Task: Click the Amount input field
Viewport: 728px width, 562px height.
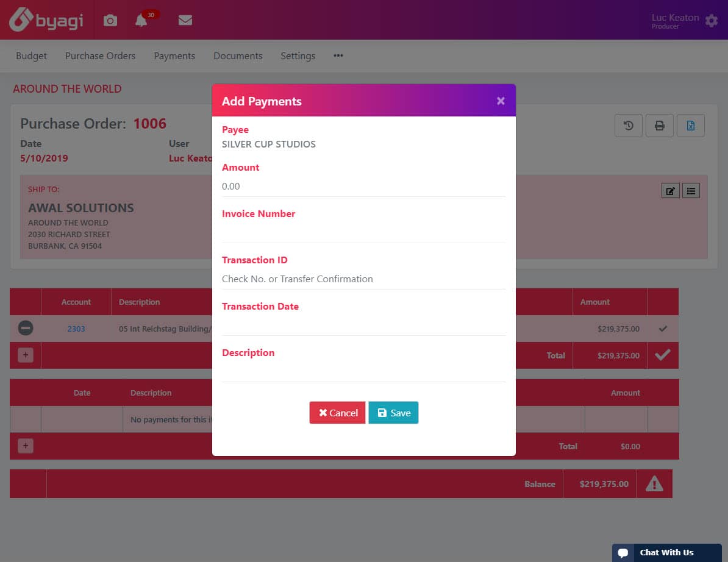Action: tap(364, 186)
